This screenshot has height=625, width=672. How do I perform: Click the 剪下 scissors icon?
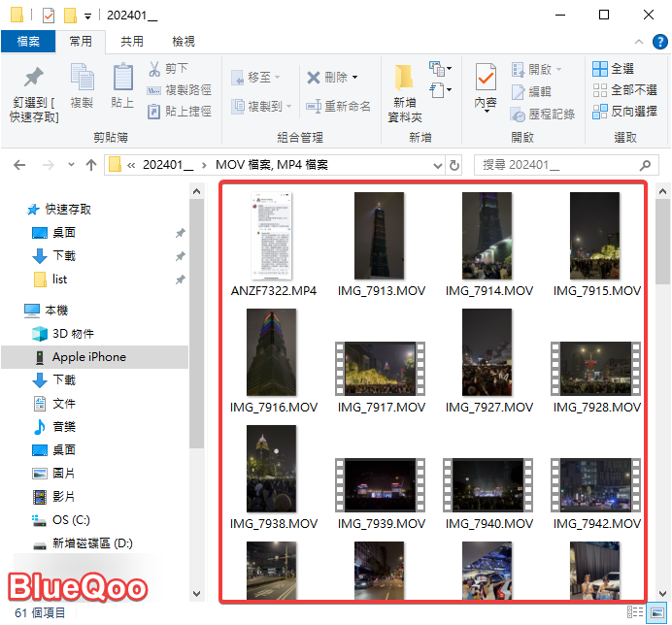[154, 69]
